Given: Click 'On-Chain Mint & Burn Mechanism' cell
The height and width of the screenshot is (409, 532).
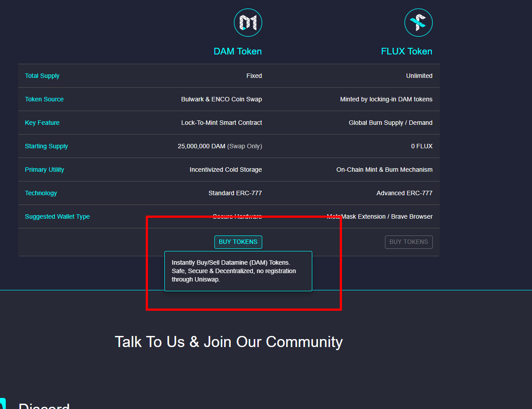Looking at the screenshot, I should click(384, 170).
